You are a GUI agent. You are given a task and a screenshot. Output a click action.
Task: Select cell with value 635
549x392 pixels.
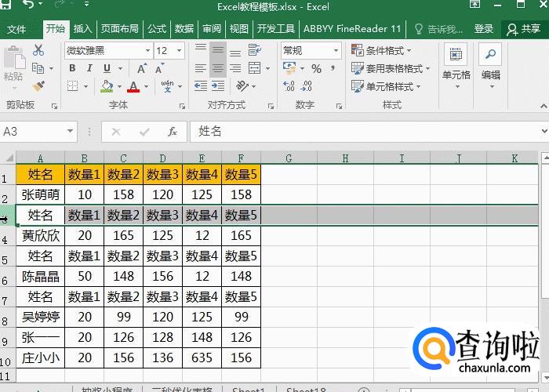202,358
